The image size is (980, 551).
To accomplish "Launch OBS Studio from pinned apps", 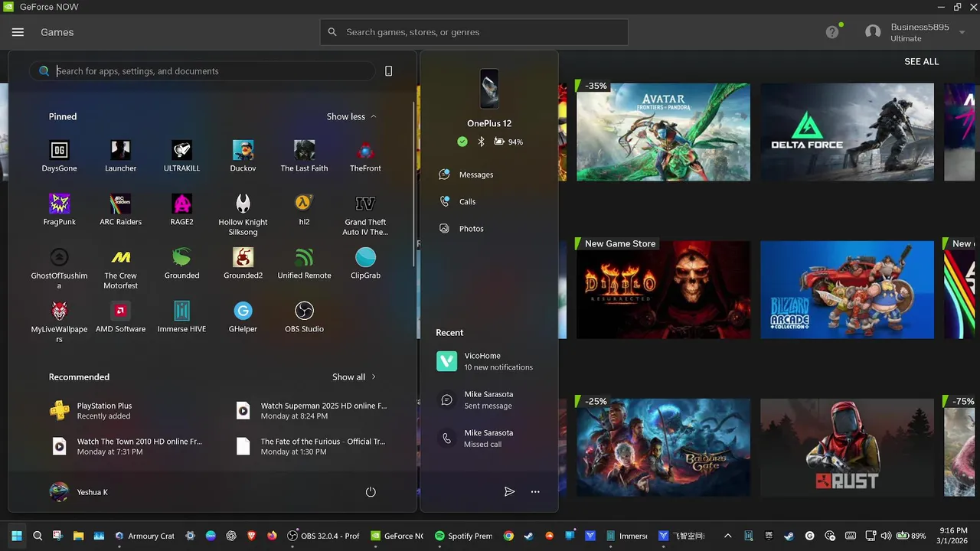I will coord(304,317).
